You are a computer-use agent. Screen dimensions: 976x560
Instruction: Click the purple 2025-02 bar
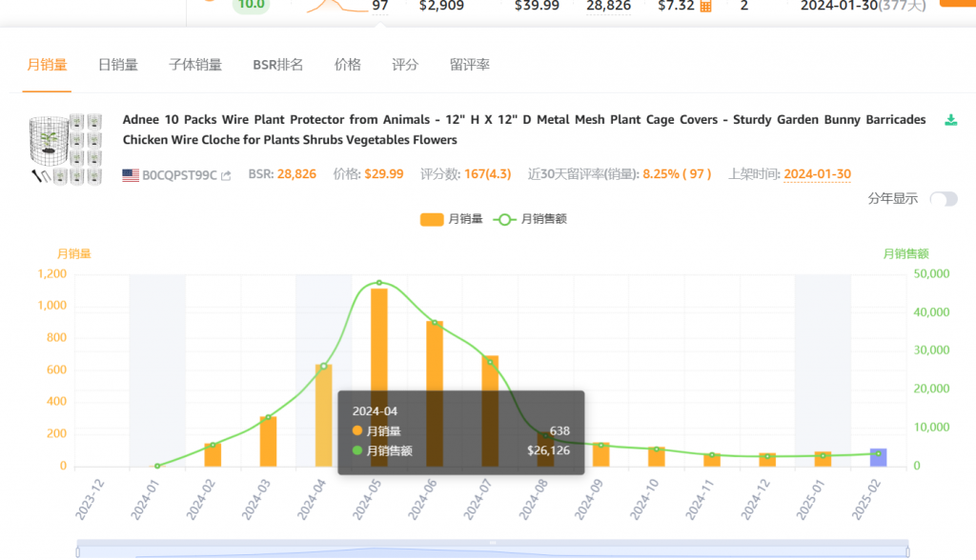pos(878,457)
